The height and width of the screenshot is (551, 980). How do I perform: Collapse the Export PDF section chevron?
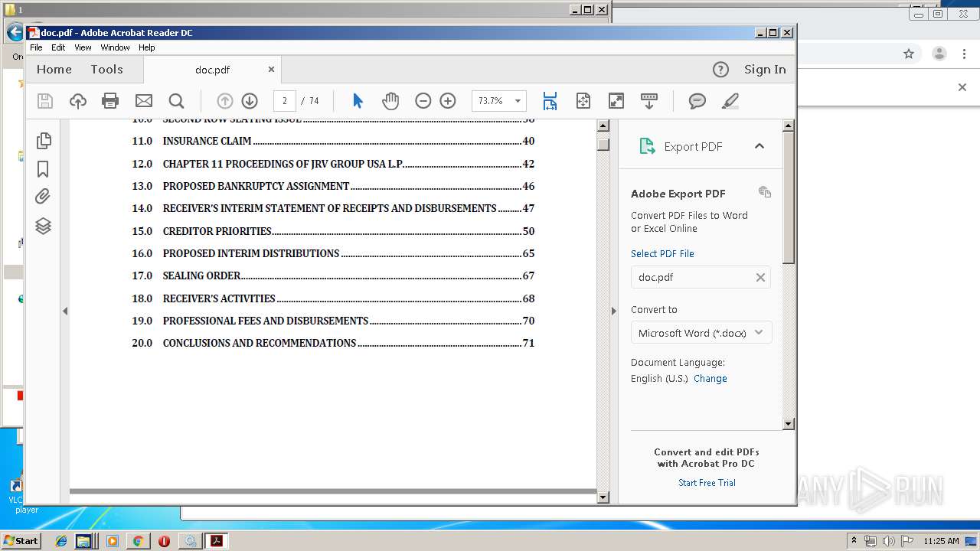(759, 146)
